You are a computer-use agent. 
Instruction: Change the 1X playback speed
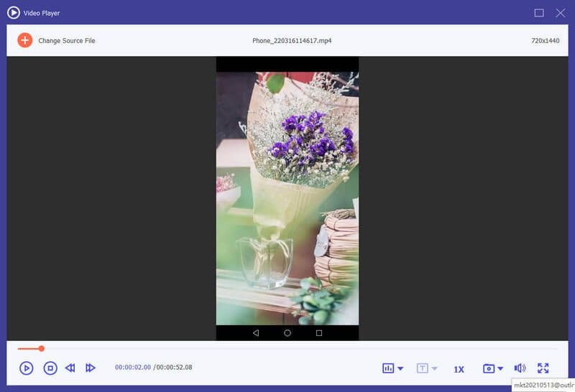coord(459,369)
